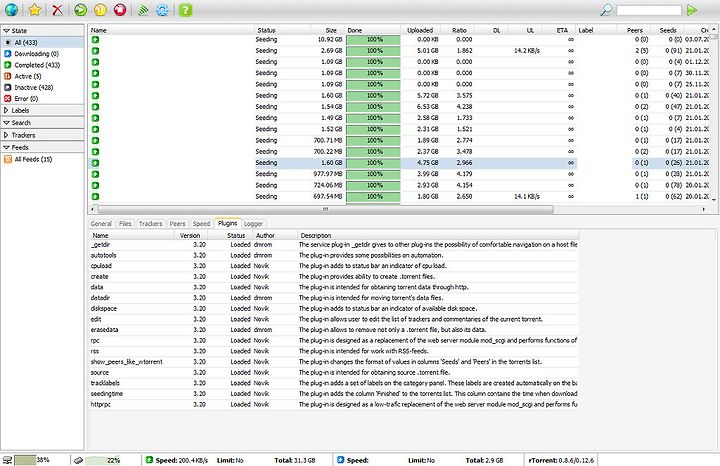
Task: Click the magnifying glass search icon
Action: (x=606, y=10)
